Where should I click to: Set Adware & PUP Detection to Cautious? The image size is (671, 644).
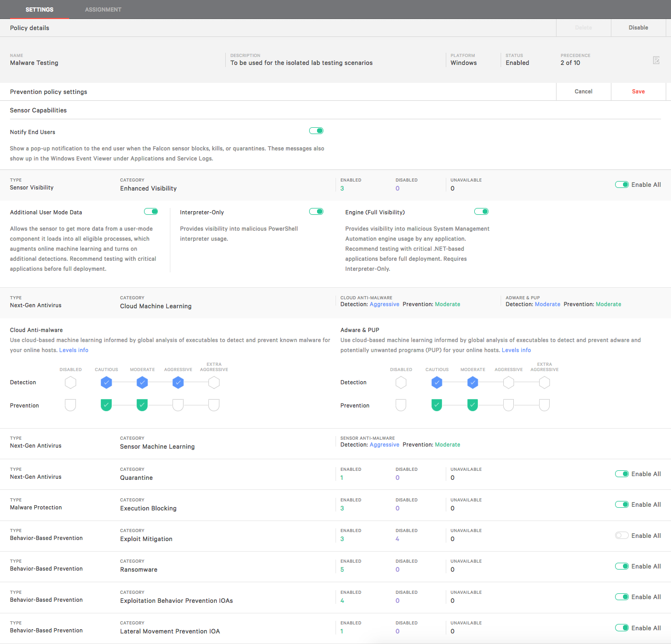(x=437, y=382)
